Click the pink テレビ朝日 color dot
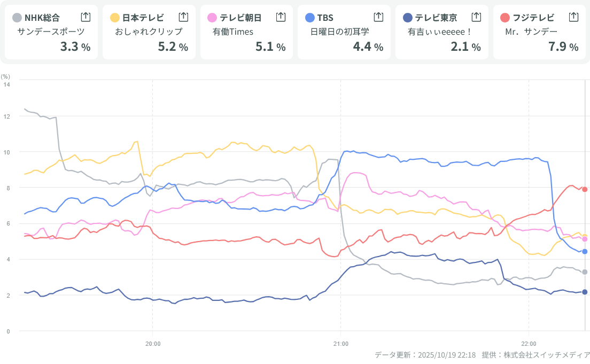Screen dimensions: 590x364 point(212,18)
